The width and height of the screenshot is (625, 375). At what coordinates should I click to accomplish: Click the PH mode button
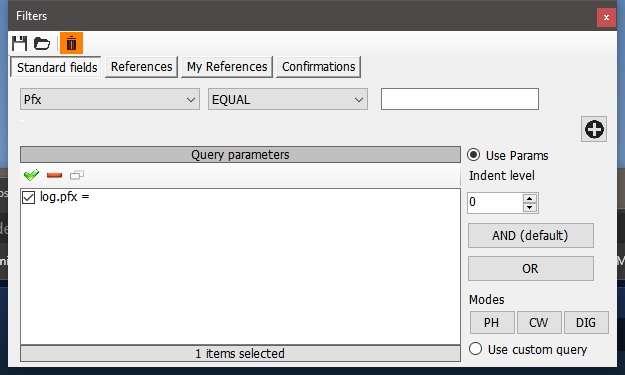click(492, 322)
